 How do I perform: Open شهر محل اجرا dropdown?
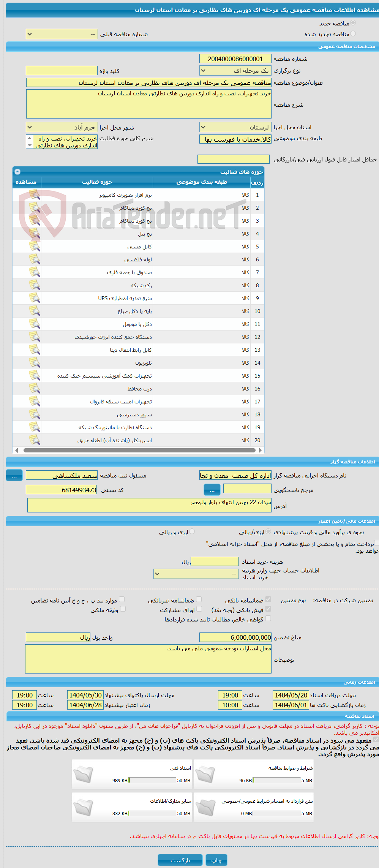(x=62, y=127)
